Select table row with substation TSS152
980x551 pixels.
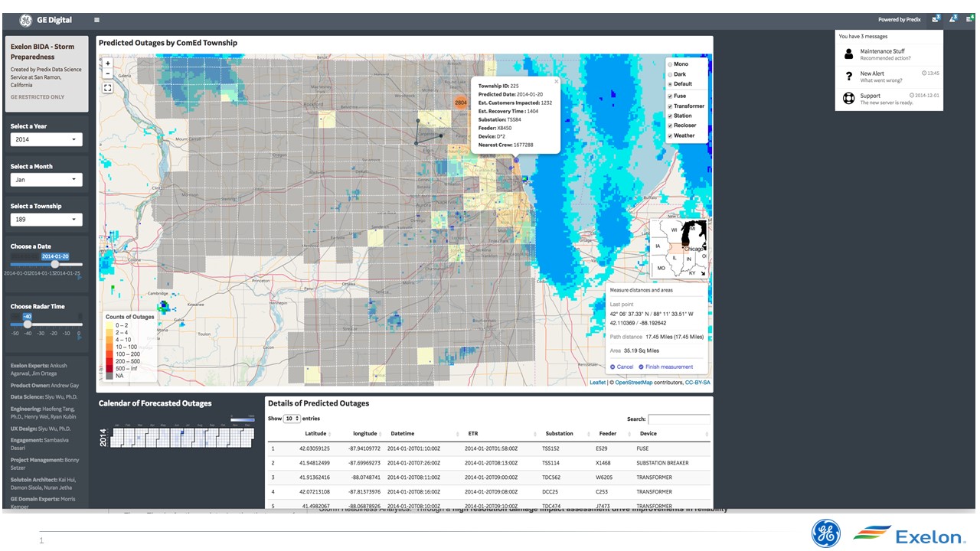[488, 448]
